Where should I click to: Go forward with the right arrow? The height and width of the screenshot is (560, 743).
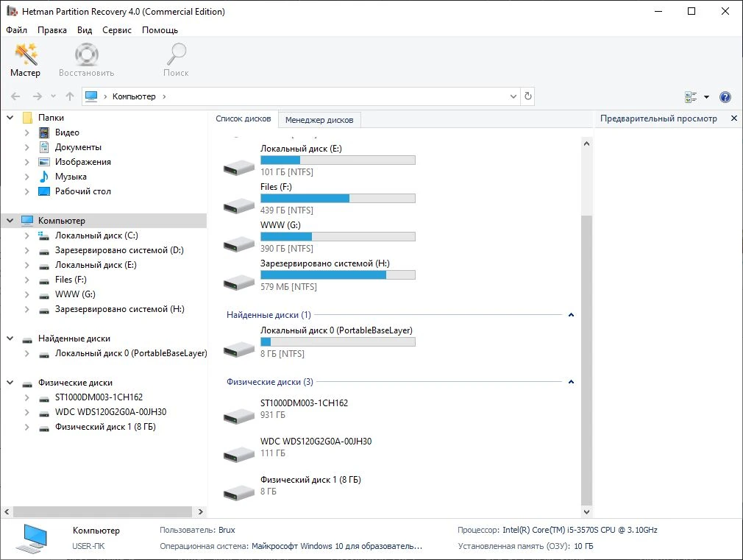click(37, 96)
